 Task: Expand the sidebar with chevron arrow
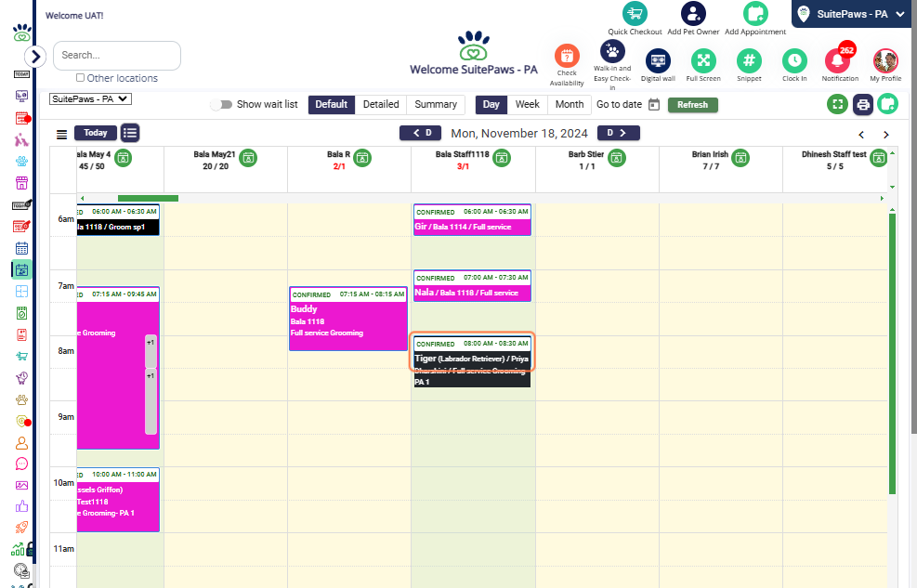(35, 56)
